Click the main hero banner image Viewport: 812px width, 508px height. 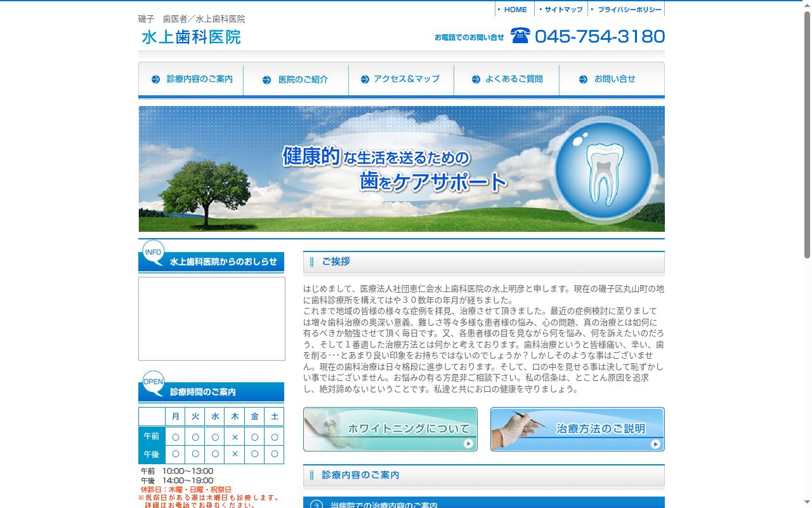click(x=402, y=169)
